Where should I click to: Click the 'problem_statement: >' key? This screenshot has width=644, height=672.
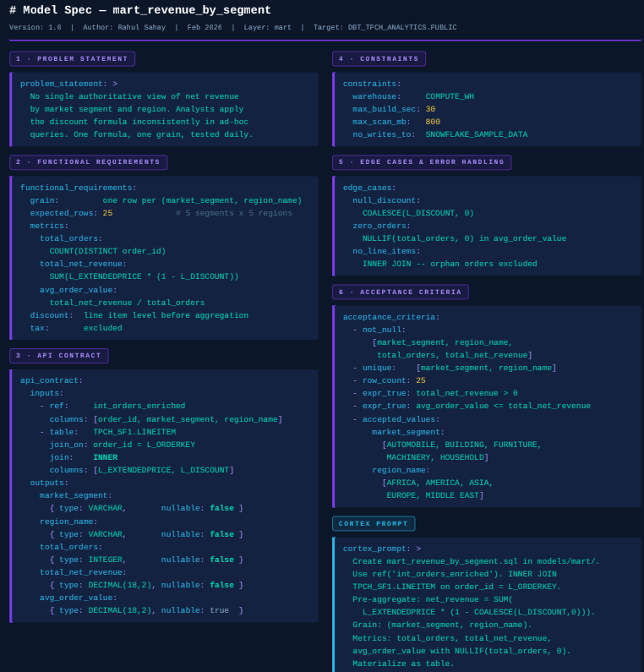pos(68,84)
